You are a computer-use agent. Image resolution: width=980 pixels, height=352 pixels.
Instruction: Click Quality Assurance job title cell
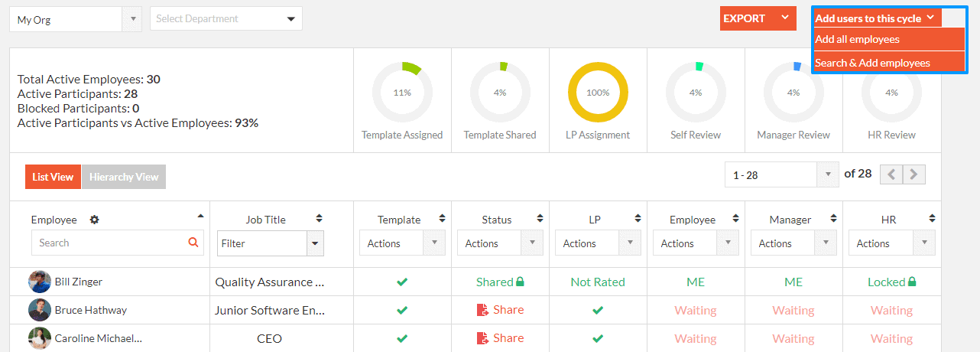click(x=270, y=282)
